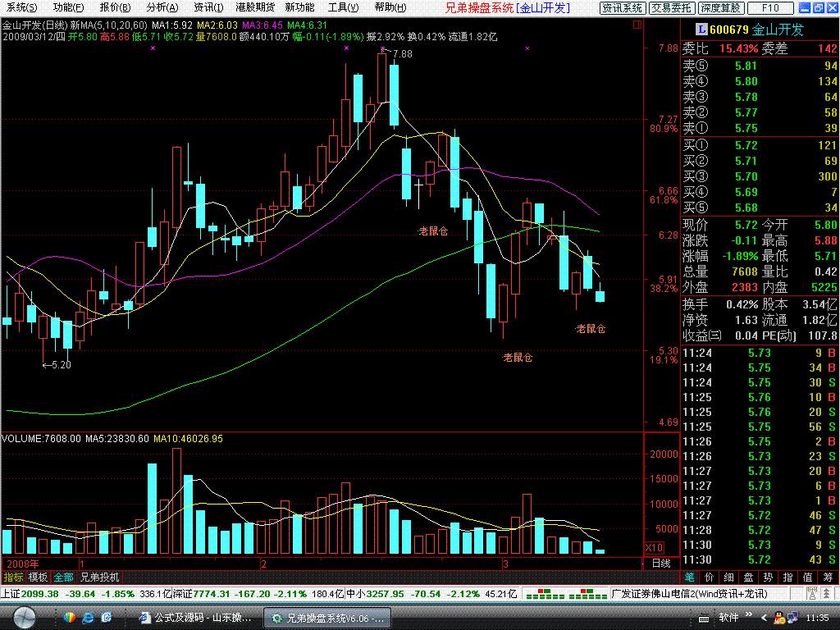The image size is (840, 630).
Task: Click 买① bid price 5.72
Action: 746,145
